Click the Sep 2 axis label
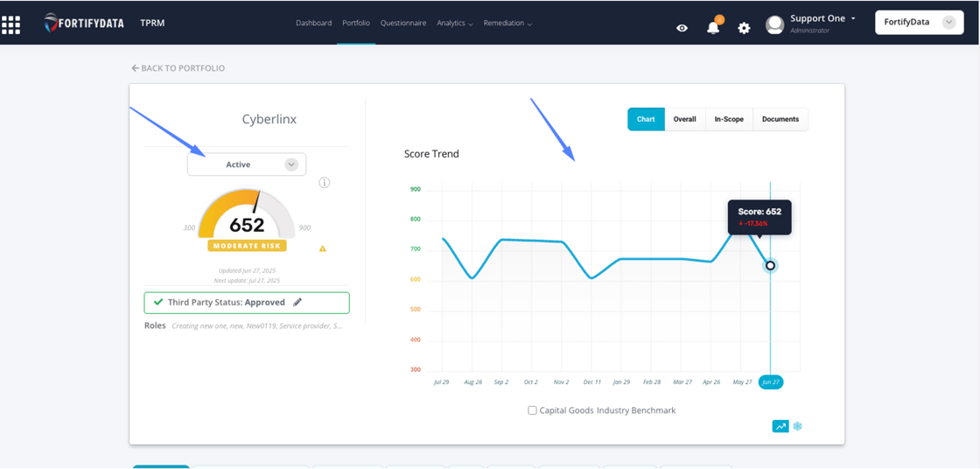Viewport: 980px width, 469px height. click(501, 382)
